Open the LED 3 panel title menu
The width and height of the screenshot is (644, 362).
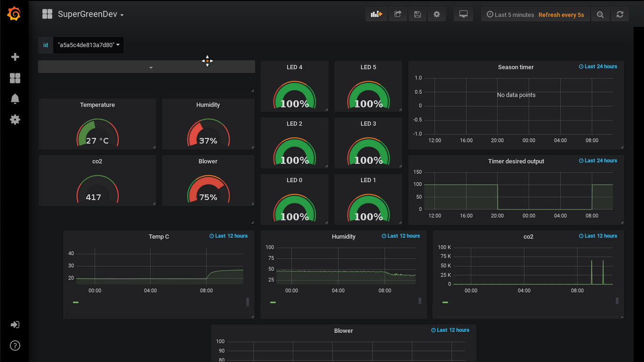coord(368,123)
